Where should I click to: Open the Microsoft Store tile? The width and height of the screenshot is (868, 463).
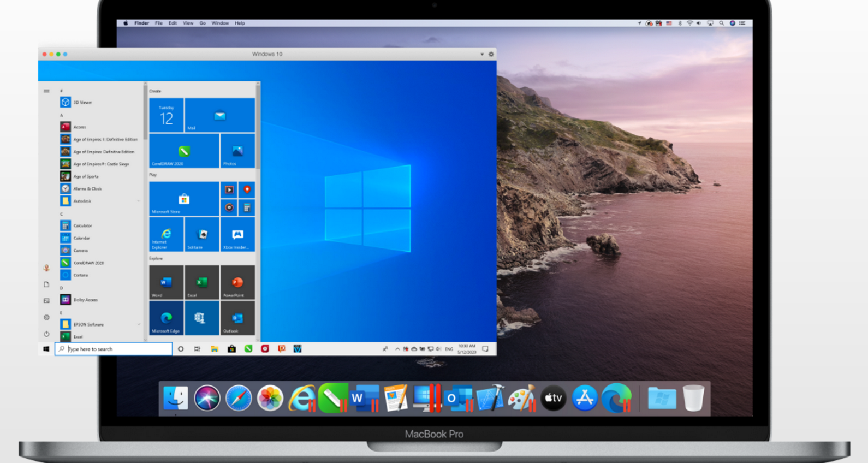coord(184,199)
